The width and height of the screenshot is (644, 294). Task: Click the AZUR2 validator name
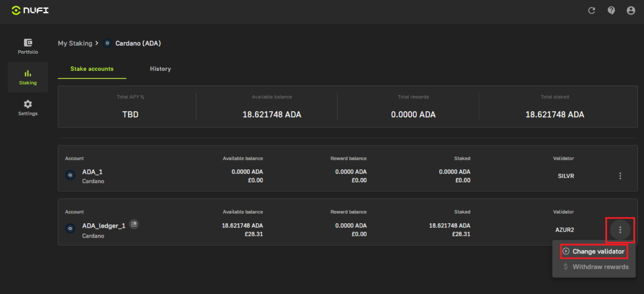pyautogui.click(x=565, y=230)
